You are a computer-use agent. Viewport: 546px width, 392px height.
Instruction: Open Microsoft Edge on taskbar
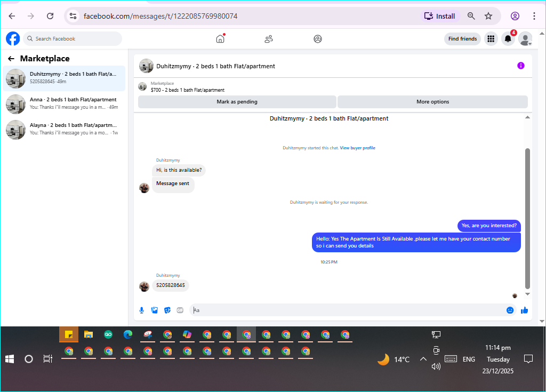point(128,335)
